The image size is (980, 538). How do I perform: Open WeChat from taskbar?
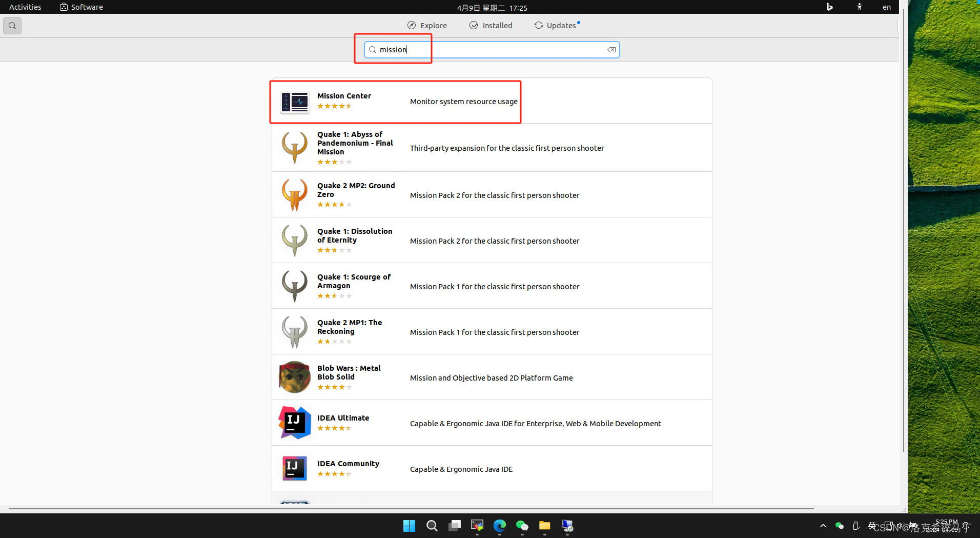tap(522, 526)
